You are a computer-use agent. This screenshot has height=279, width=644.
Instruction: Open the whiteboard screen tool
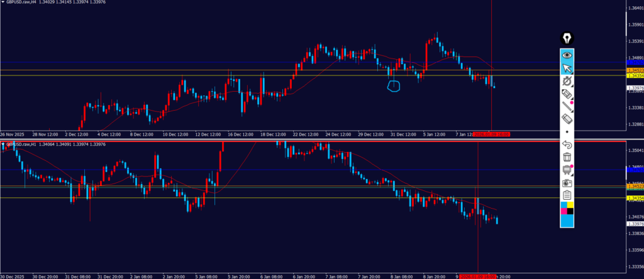567,170
